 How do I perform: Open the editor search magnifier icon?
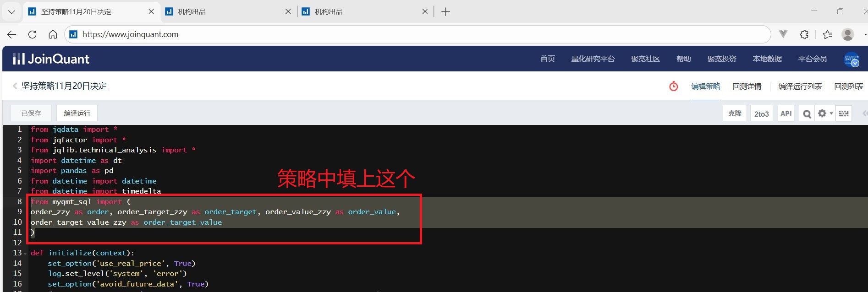click(807, 114)
